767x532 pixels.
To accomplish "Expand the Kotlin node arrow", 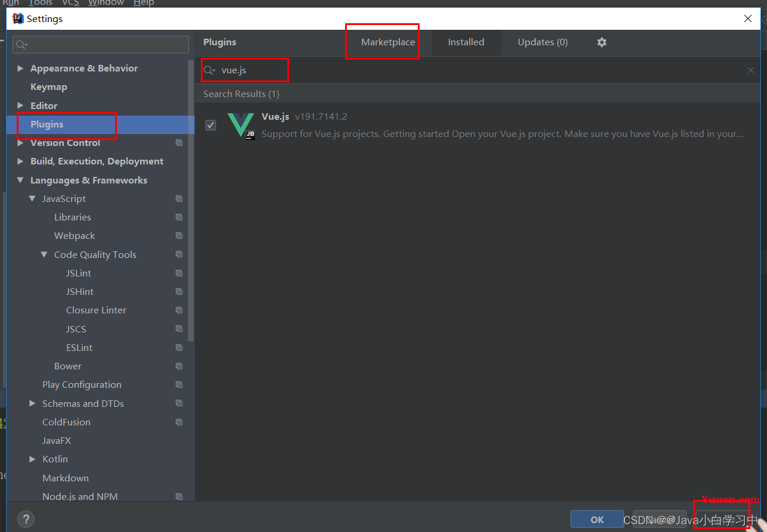I will tap(32, 459).
